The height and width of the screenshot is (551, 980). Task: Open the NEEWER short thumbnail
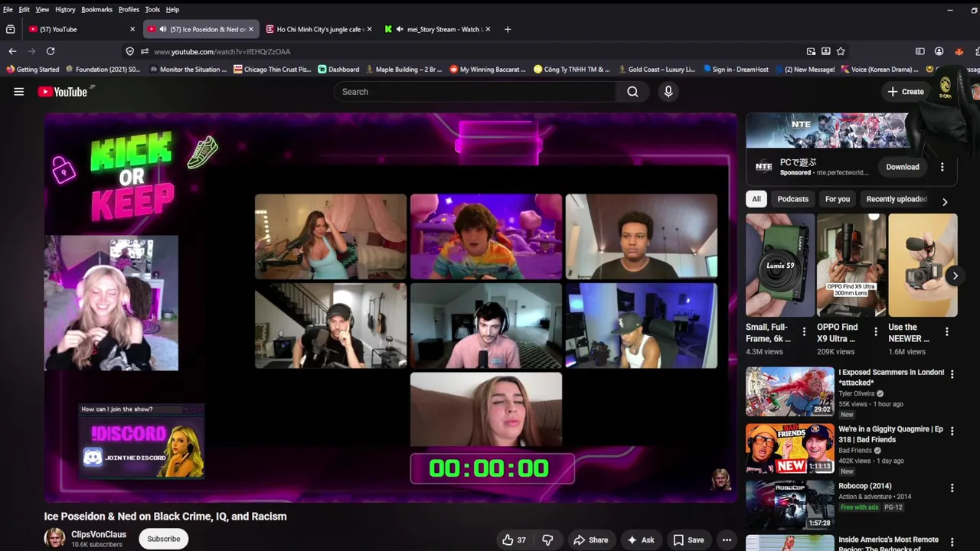coord(923,265)
